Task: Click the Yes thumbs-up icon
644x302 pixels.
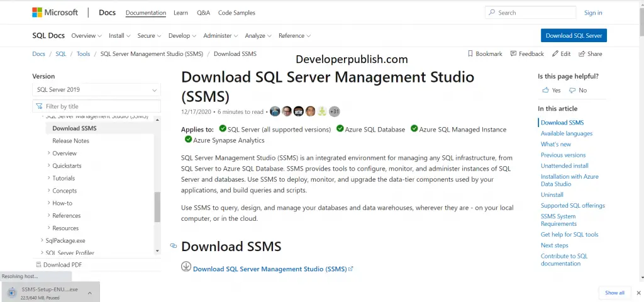Action: (x=545, y=90)
